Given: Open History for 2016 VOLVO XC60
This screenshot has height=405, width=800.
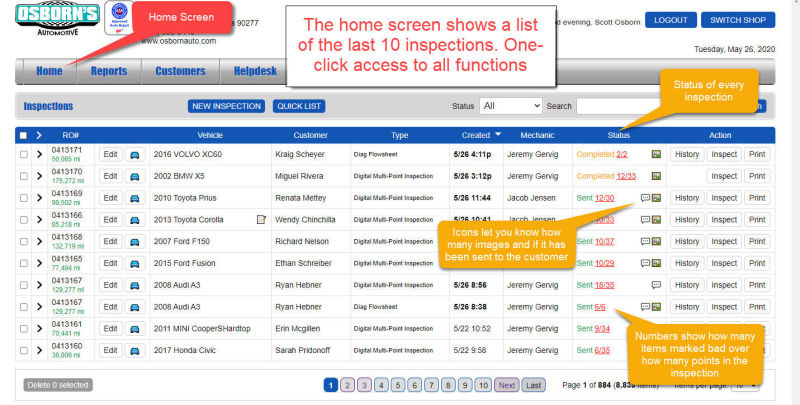Looking at the screenshot, I should tap(687, 155).
